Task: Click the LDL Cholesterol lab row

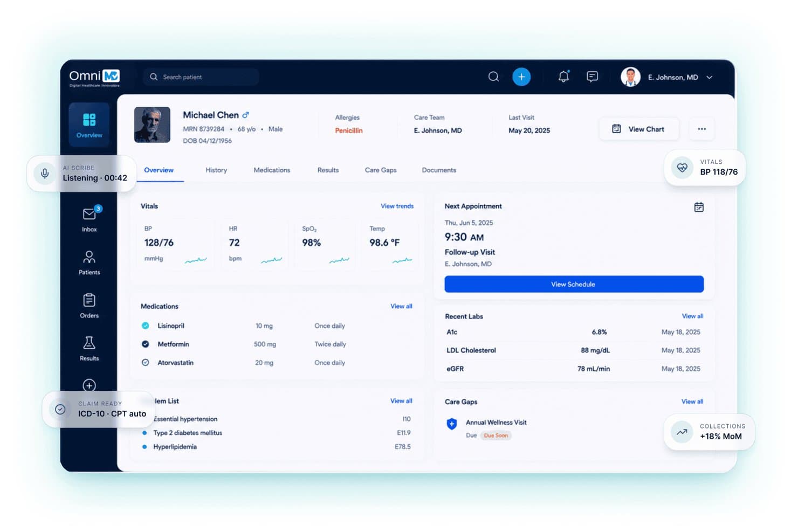Action: (573, 350)
